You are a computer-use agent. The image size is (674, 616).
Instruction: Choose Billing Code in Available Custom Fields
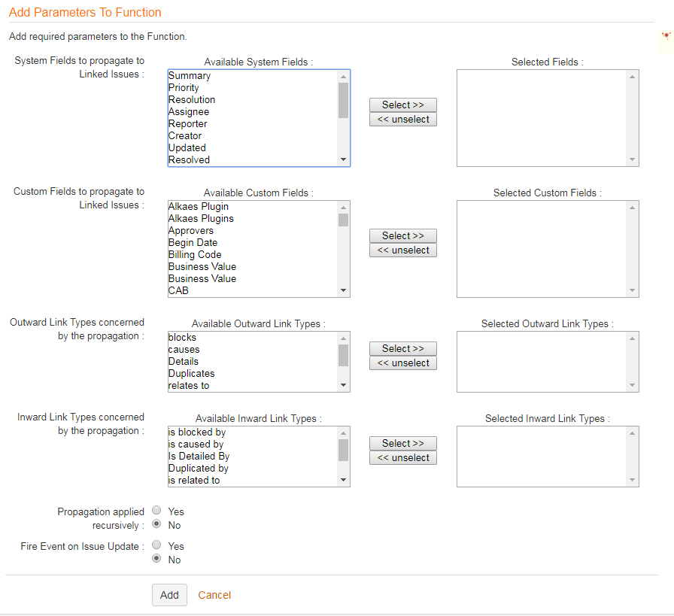(195, 255)
